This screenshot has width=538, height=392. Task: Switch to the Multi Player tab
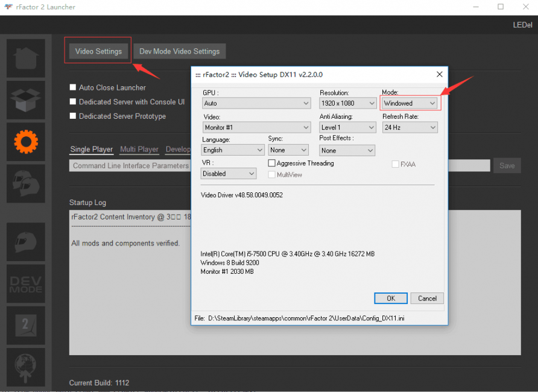click(139, 149)
